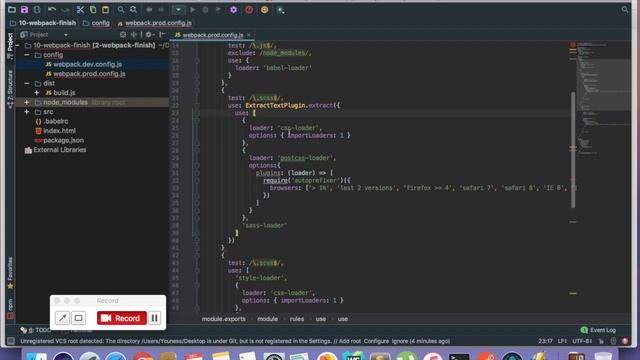Click the Cut scissors icon
This screenshot has height=360, width=640.
80,10
